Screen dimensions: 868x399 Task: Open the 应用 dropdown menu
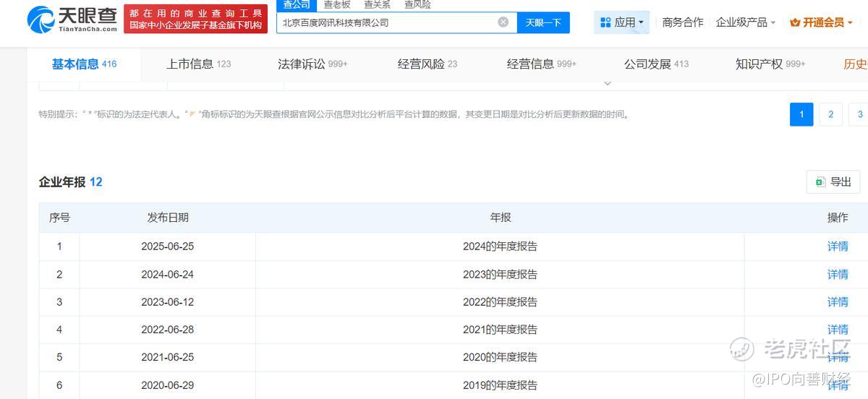[621, 22]
